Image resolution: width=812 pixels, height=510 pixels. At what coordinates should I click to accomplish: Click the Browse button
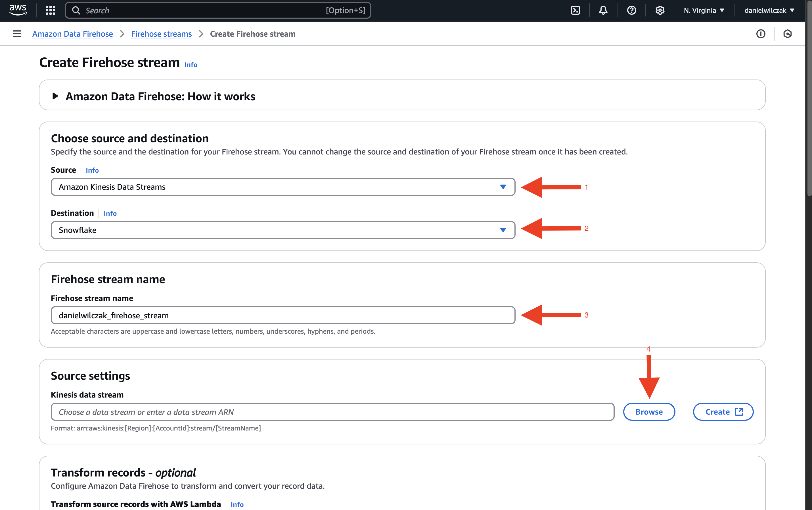tap(649, 412)
